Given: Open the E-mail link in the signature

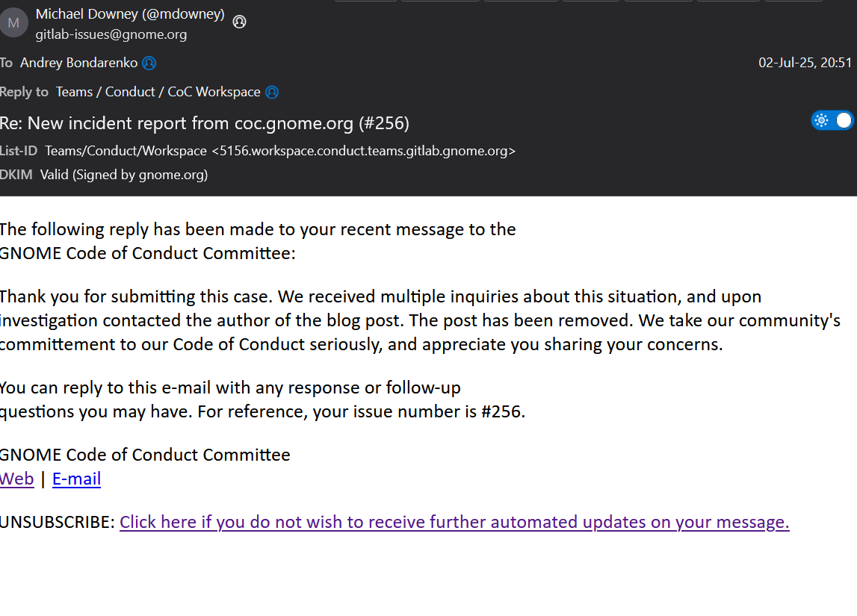Looking at the screenshot, I should 76,479.
